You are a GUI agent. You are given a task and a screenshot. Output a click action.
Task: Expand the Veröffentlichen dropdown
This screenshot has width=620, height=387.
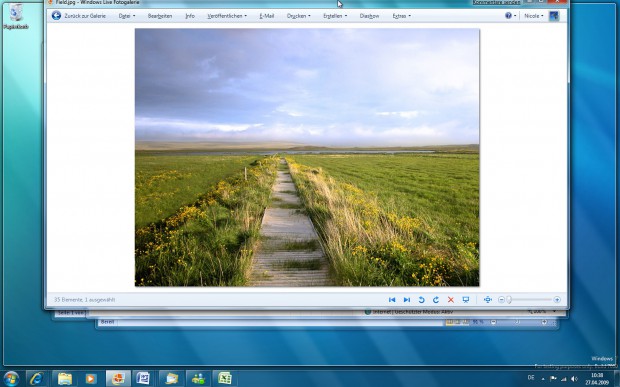pos(227,16)
